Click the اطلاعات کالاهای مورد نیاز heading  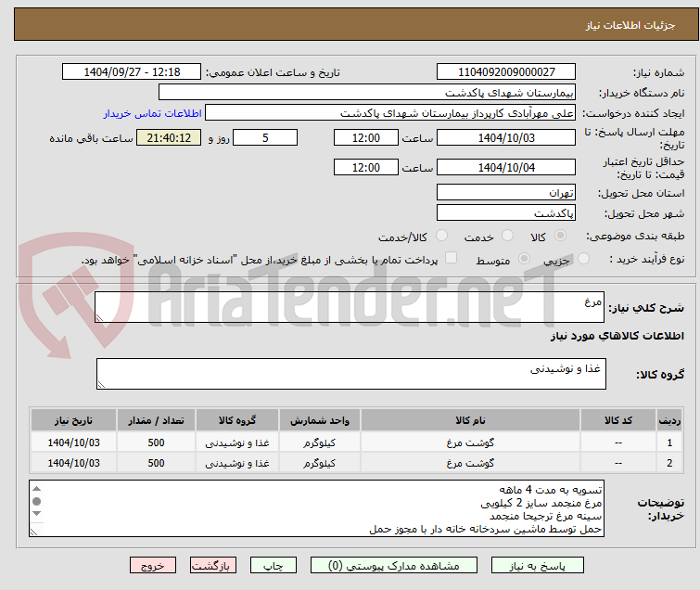[617, 336]
